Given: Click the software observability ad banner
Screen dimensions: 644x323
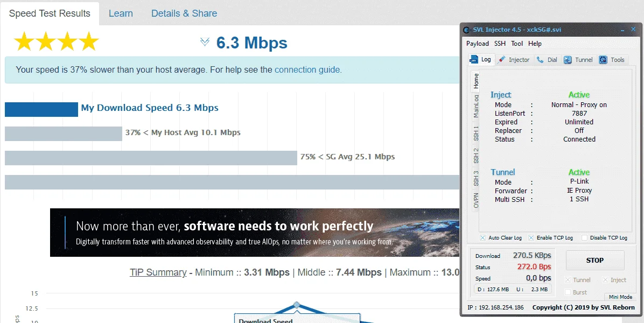Looking at the screenshot, I should [x=255, y=233].
